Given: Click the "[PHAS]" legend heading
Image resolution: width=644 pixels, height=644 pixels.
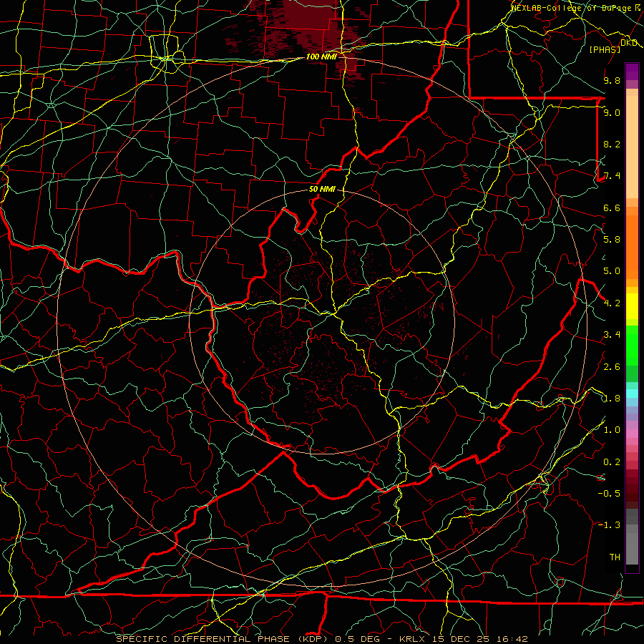Looking at the screenshot, I should pos(605,49).
